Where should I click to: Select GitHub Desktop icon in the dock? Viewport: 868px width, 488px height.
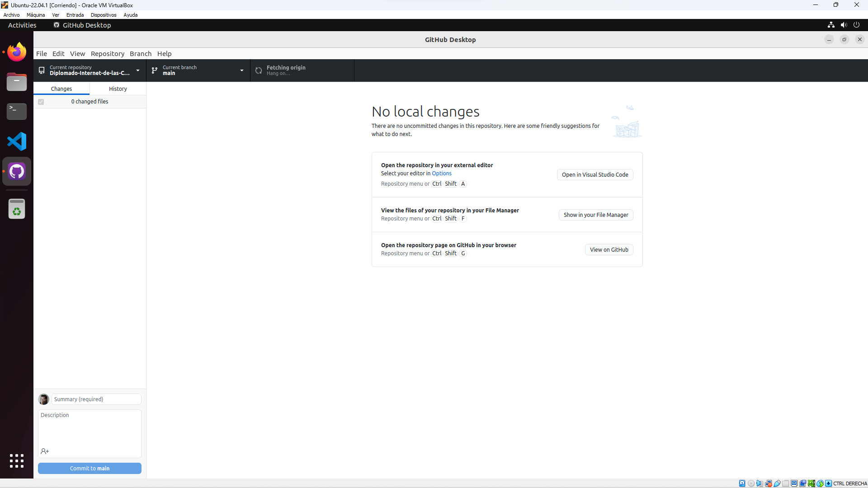[x=16, y=171]
